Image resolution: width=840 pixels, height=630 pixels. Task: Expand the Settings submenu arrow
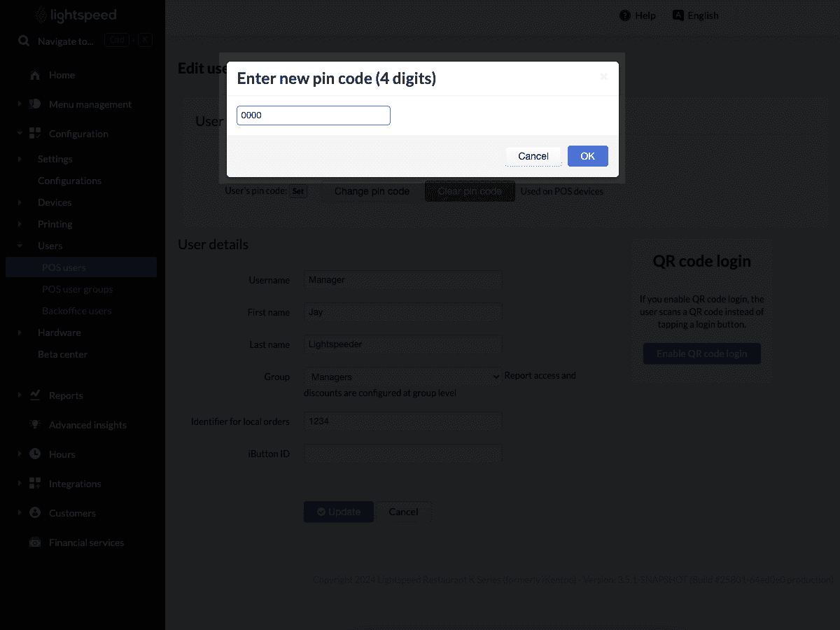tap(20, 159)
